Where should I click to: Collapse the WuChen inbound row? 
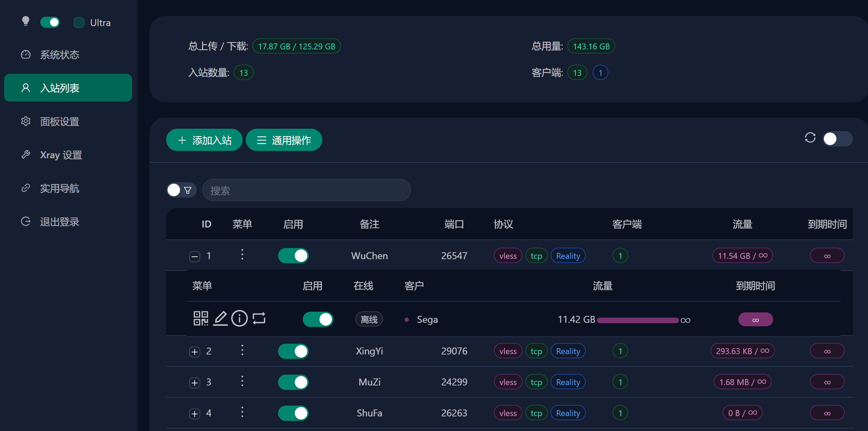tap(195, 256)
